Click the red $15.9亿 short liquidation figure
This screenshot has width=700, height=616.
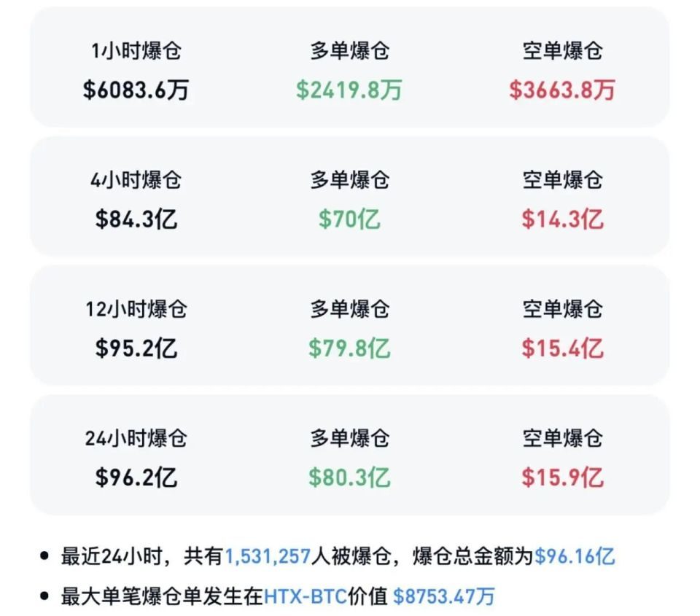pos(562,478)
